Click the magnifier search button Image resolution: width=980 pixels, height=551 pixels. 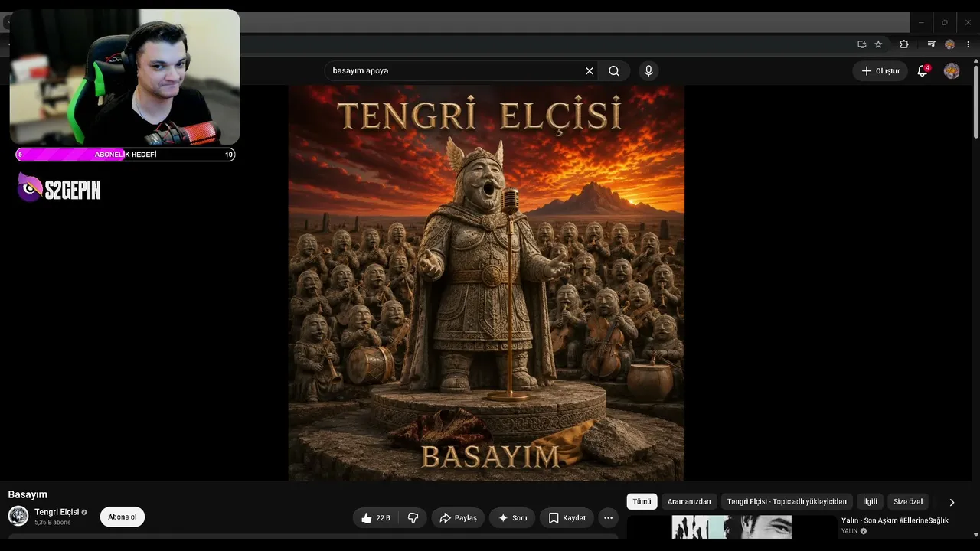tap(614, 70)
